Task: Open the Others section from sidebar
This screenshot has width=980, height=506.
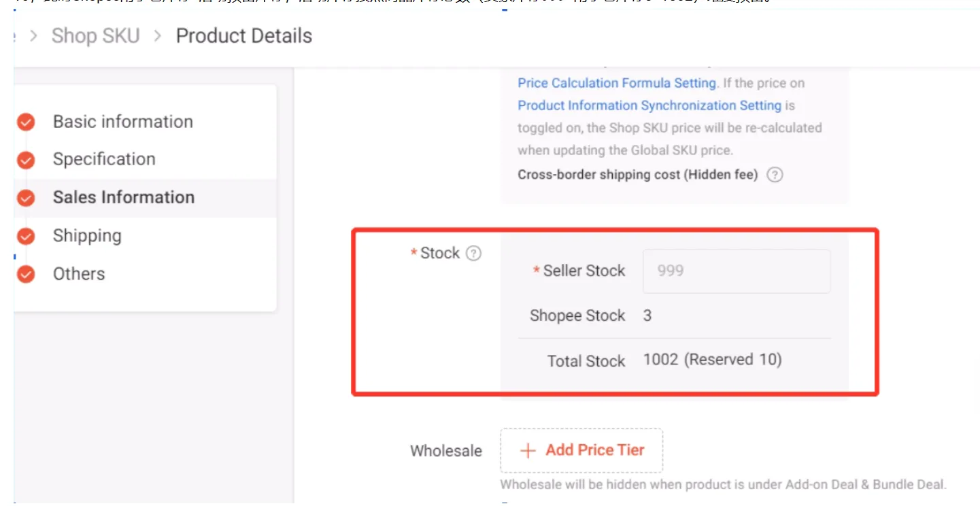Action: click(78, 274)
